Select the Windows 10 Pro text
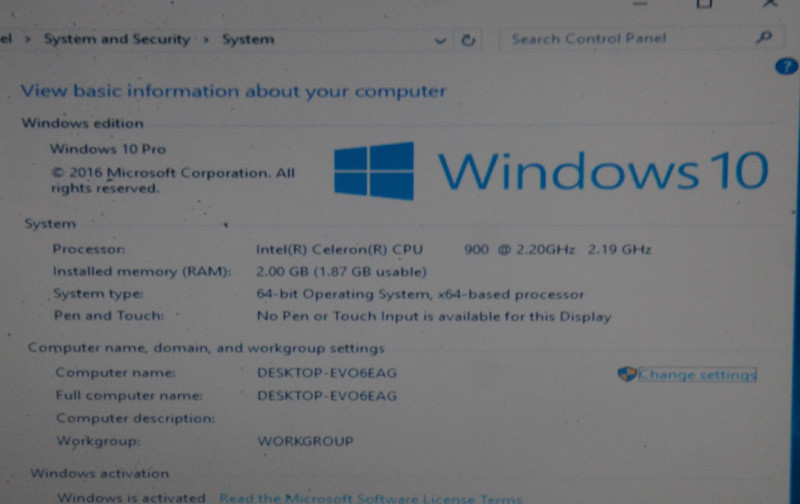 point(108,149)
